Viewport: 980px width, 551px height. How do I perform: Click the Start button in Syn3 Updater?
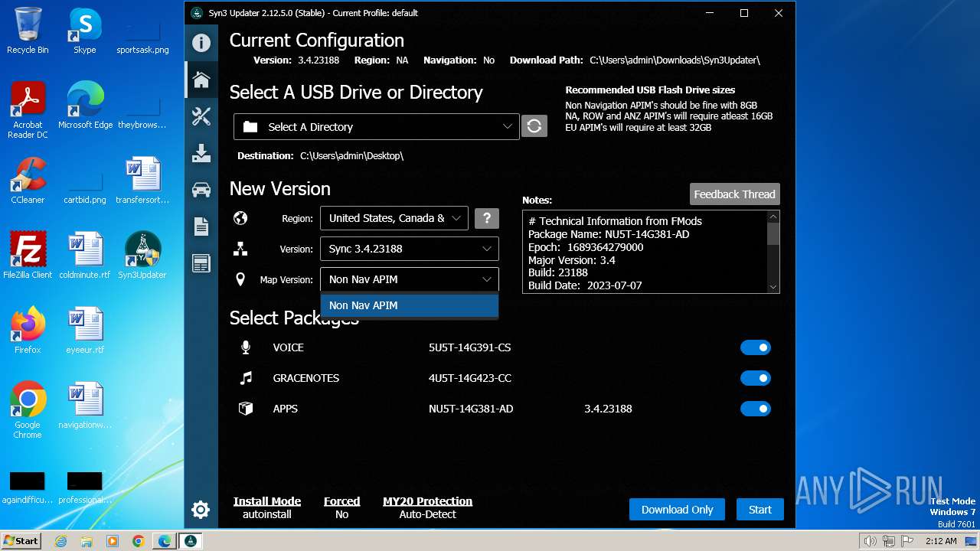pyautogui.click(x=760, y=510)
